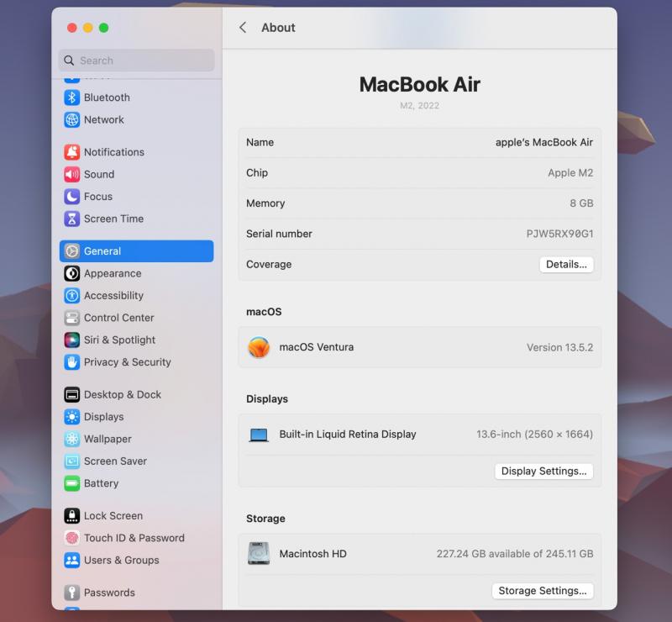Image resolution: width=672 pixels, height=622 pixels.
Task: Open Storage Settings button
Action: pos(543,591)
